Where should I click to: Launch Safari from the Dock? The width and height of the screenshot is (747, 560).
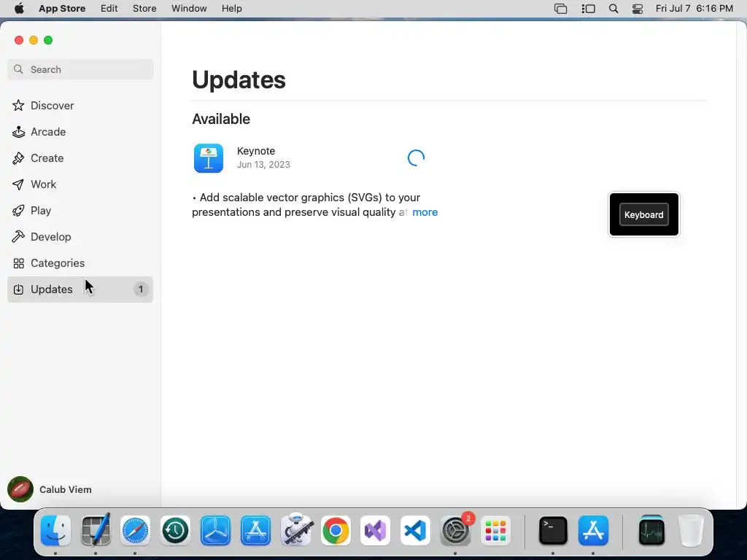click(135, 530)
